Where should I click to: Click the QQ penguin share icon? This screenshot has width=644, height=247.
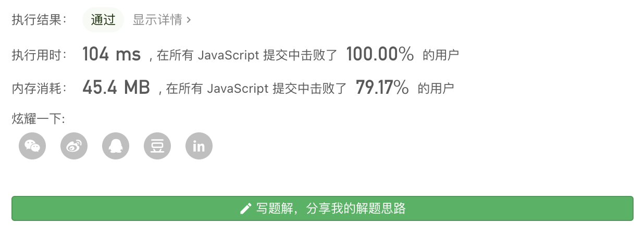(x=116, y=146)
